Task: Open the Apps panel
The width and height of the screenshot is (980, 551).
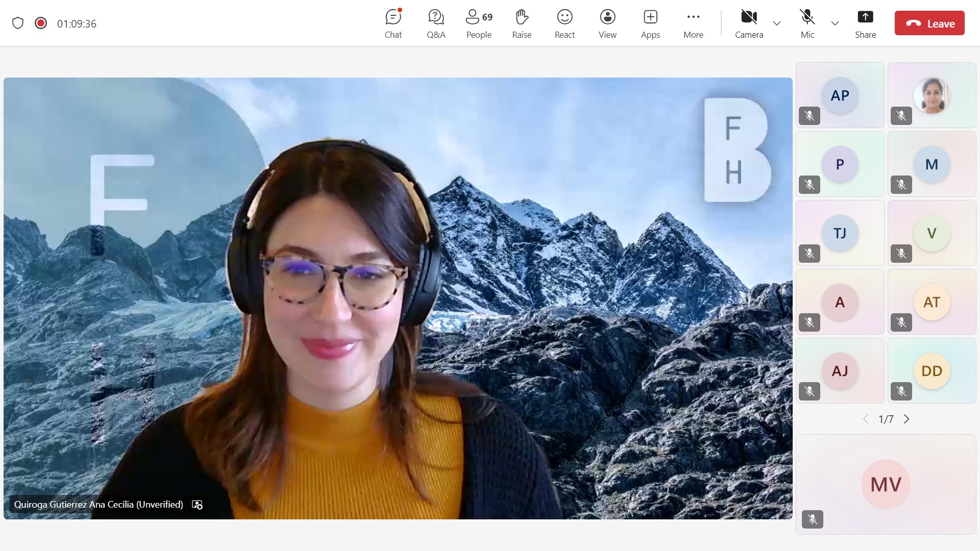Action: pyautogui.click(x=650, y=23)
